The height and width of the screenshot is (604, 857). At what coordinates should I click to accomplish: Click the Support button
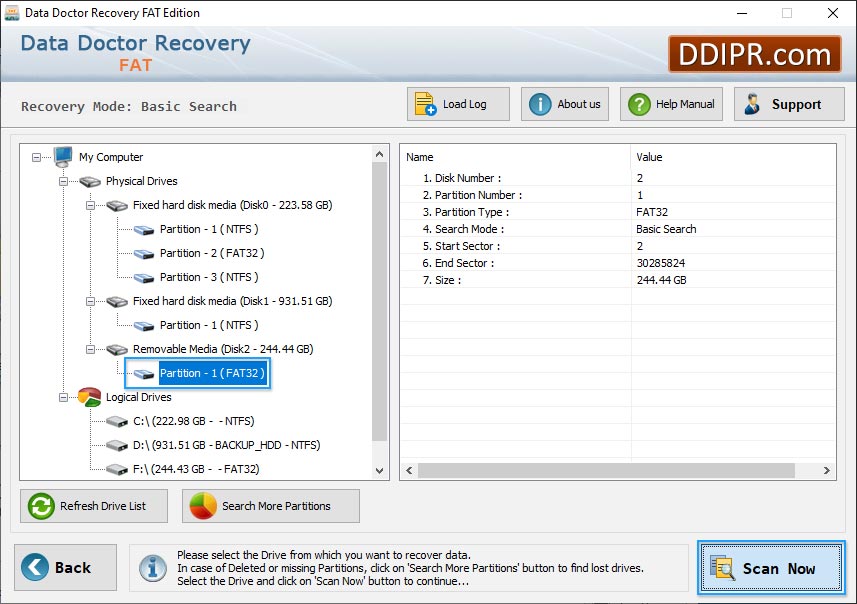click(x=789, y=104)
